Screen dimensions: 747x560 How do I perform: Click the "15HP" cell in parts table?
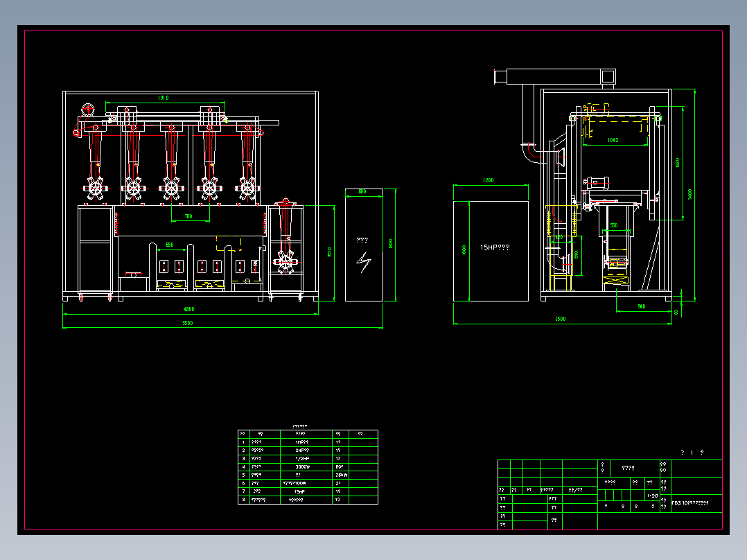[x=299, y=491]
